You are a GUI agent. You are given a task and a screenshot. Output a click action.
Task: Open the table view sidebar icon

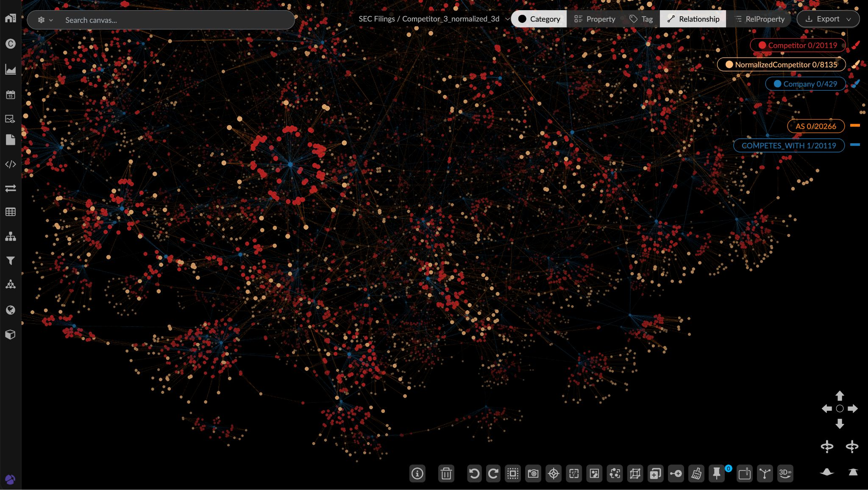coord(11,212)
